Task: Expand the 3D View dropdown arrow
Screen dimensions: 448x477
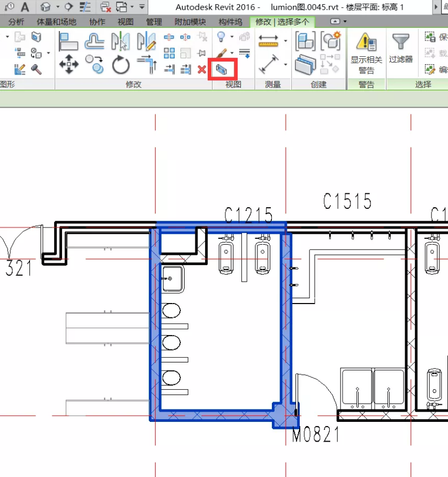Action: point(57,7)
